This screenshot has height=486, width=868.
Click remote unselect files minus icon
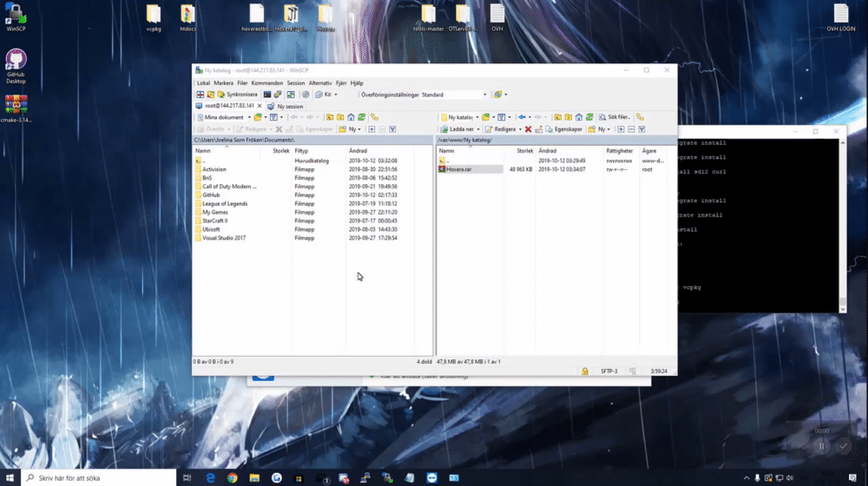[632, 129]
